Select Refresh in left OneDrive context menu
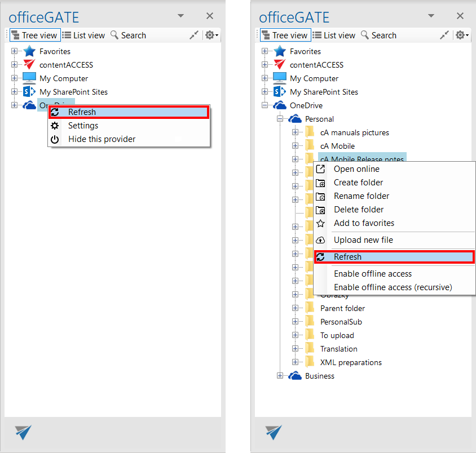This screenshot has width=476, height=453. click(129, 112)
